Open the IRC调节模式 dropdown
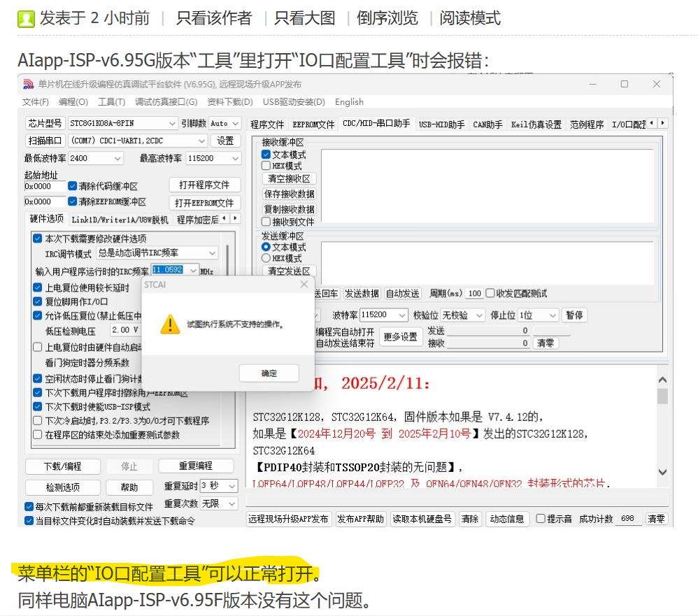The width and height of the screenshot is (698, 616). click(x=213, y=253)
